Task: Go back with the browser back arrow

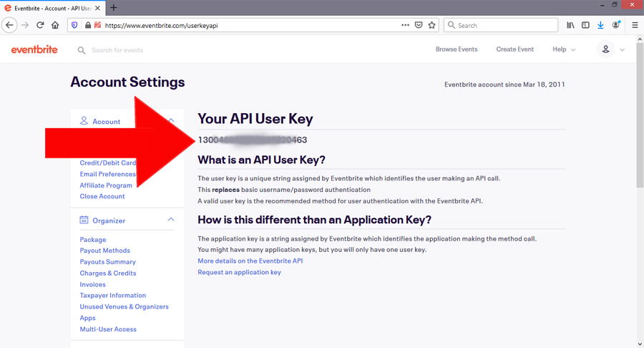Action: [9, 25]
